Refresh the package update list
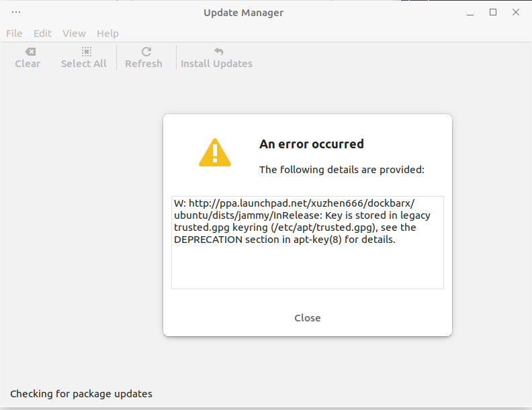The height and width of the screenshot is (410, 532). pyautogui.click(x=144, y=58)
